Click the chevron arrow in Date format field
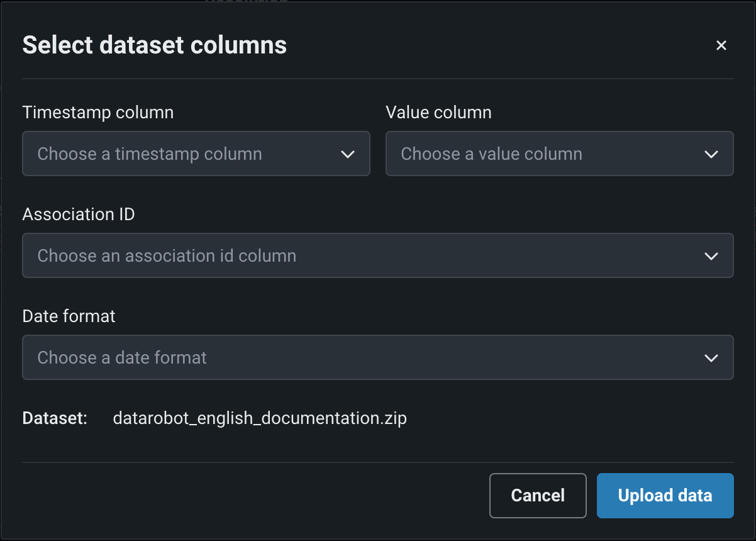The height and width of the screenshot is (541, 756). (711, 358)
